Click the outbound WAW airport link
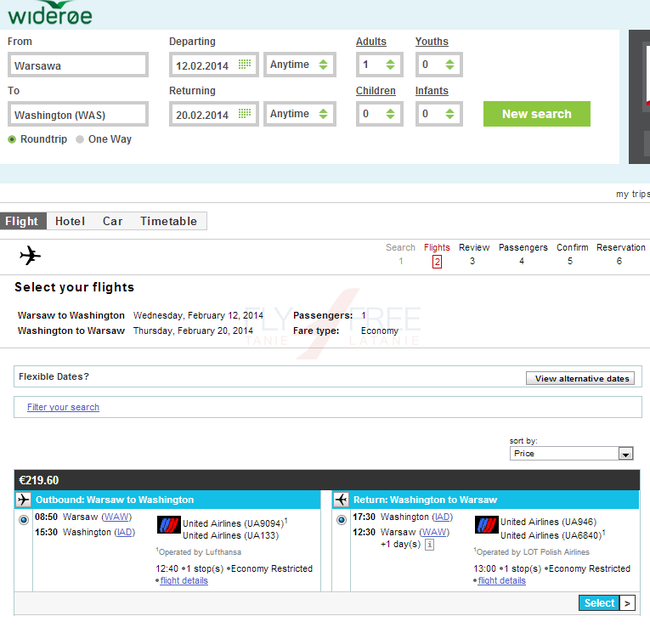650x633 pixels. 116,517
